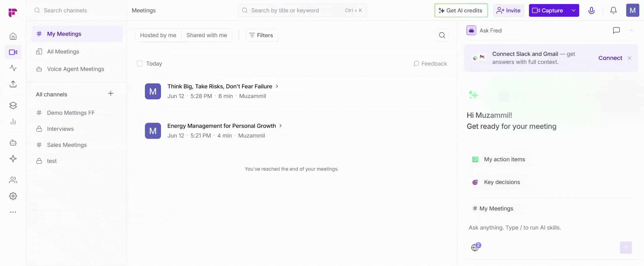
Task: Open the activity pulse sidebar icon
Action: (x=13, y=68)
